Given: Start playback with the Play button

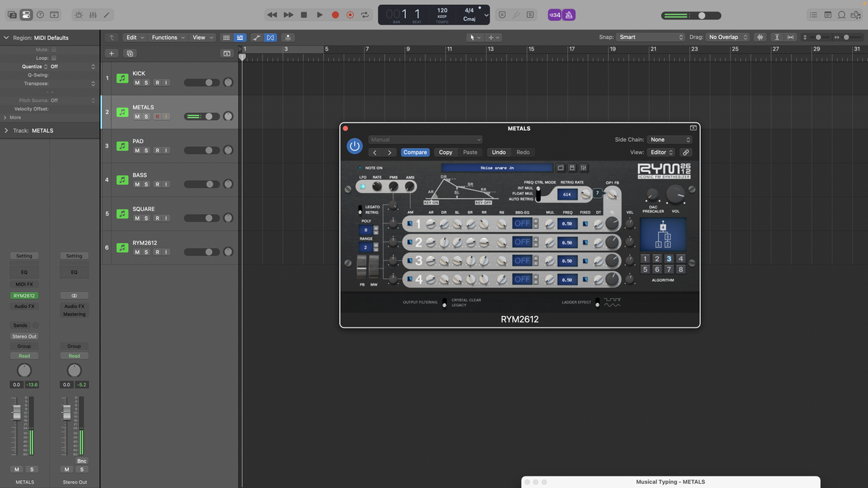Looking at the screenshot, I should coord(320,14).
